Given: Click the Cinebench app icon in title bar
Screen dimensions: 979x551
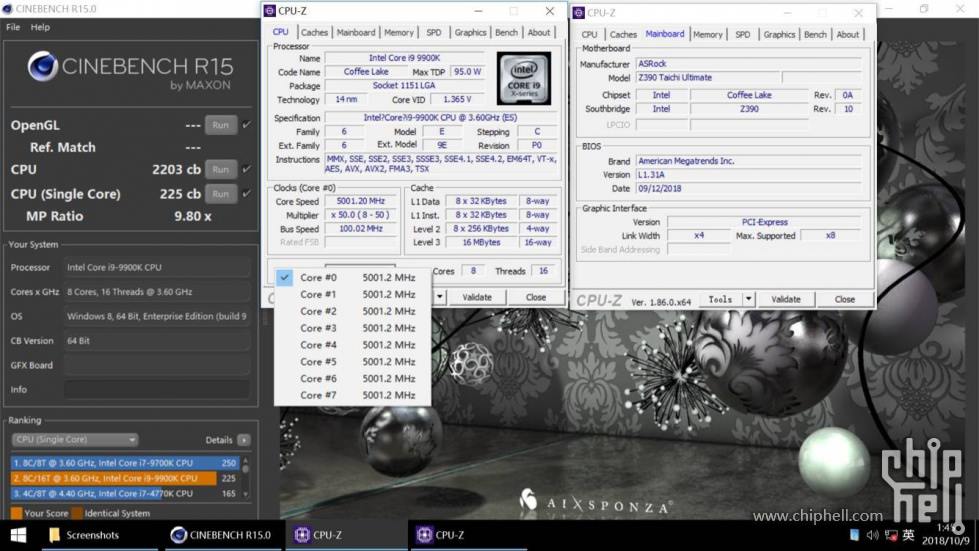Looking at the screenshot, I should click(x=7, y=9).
